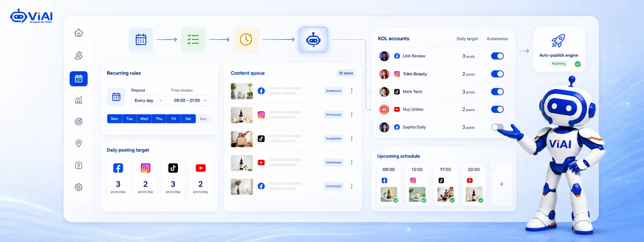Image resolution: width=644 pixels, height=242 pixels.
Task: Click the Daily target column header
Action: [467, 39]
